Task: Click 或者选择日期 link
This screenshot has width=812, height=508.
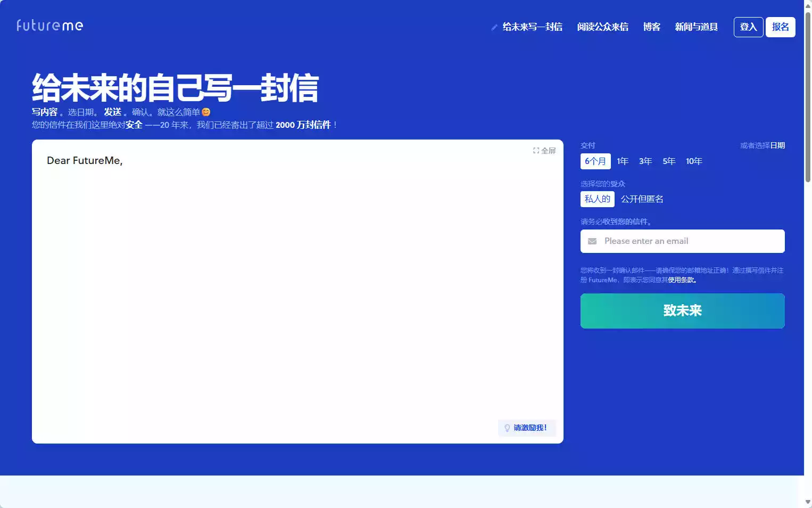Action: coord(763,145)
